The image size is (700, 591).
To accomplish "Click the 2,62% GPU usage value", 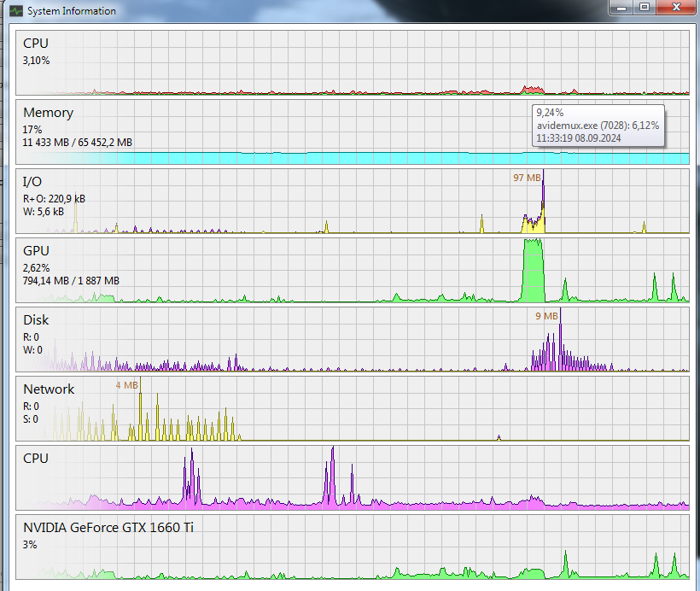I will 36,268.
